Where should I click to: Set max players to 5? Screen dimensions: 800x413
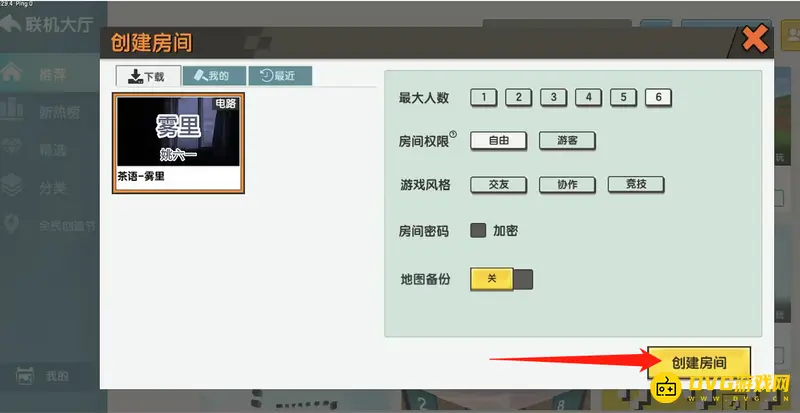point(623,97)
